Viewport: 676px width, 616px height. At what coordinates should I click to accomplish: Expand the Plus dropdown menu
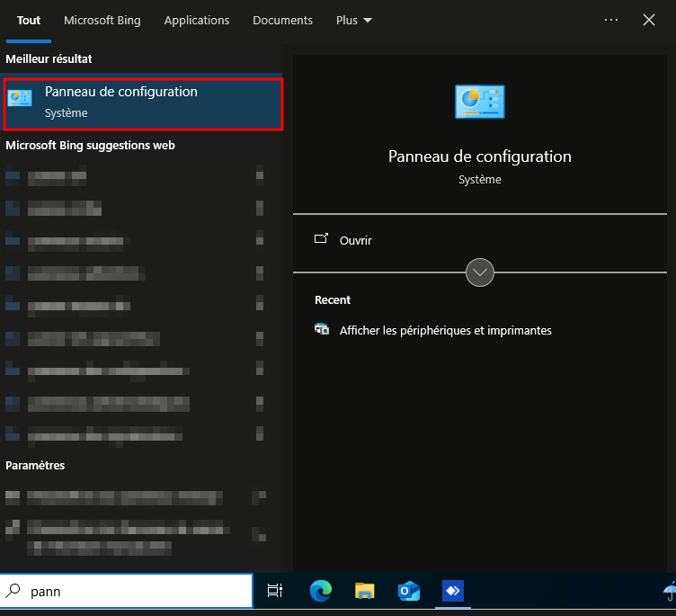353,21
